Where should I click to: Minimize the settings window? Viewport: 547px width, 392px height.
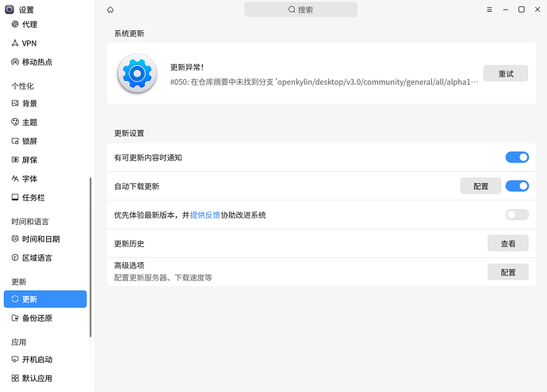pyautogui.click(x=505, y=10)
